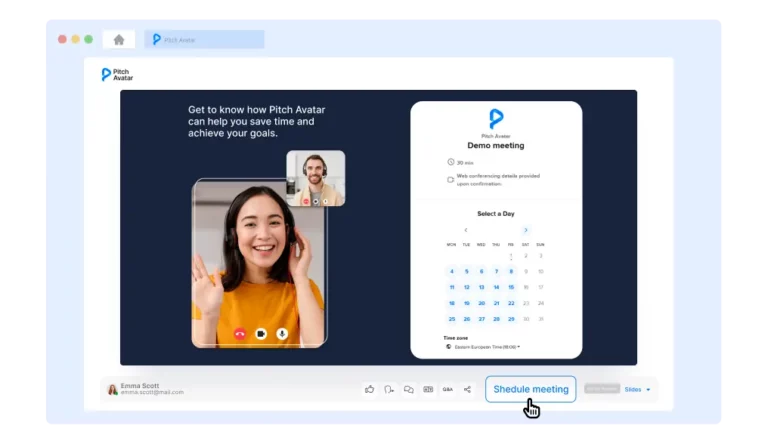
Task: Select day 5 in the calendar
Action: (466, 271)
